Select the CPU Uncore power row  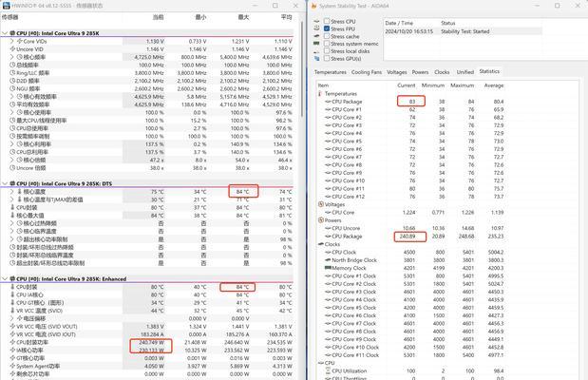pyautogui.click(x=411, y=228)
